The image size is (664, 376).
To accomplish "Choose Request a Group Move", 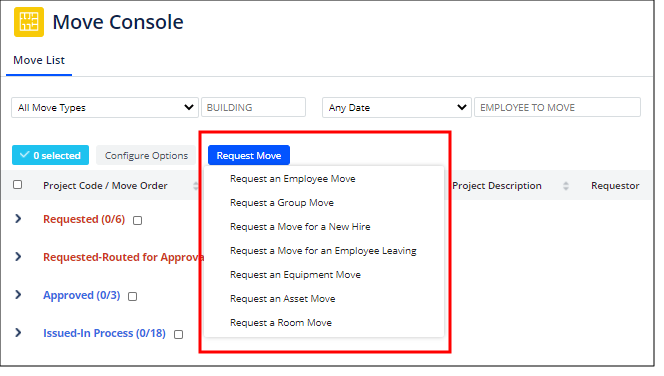I will point(282,203).
